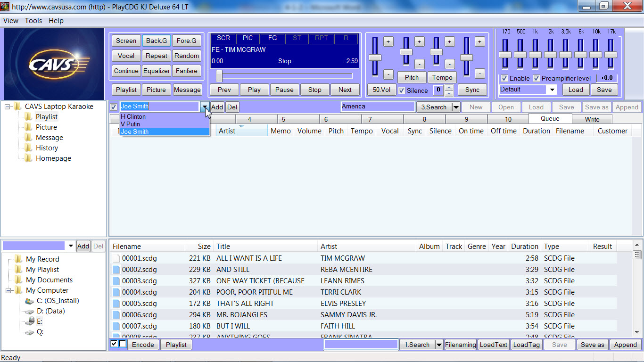Click the 170 Hz equalizer band slider
Image resolution: width=644 pixels, height=362 pixels.
(505, 54)
